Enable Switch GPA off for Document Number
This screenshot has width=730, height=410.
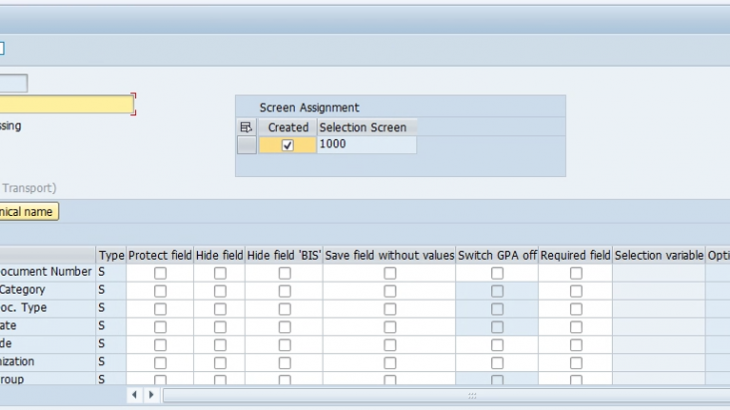click(497, 273)
